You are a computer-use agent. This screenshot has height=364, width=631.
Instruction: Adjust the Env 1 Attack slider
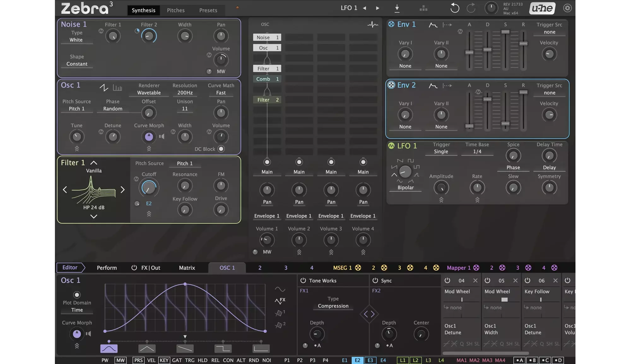coord(469,52)
